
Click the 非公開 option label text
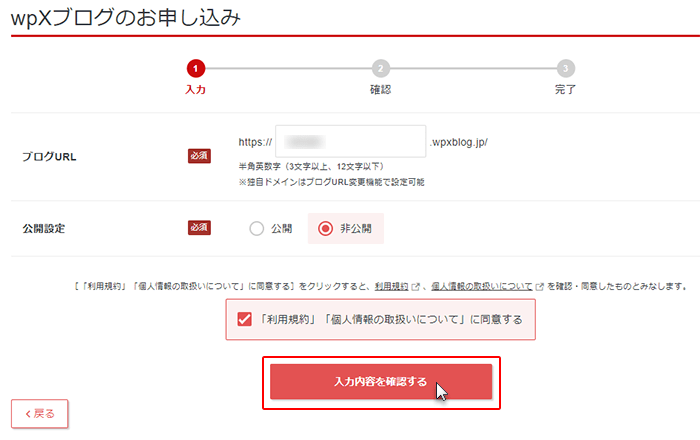coord(356,228)
